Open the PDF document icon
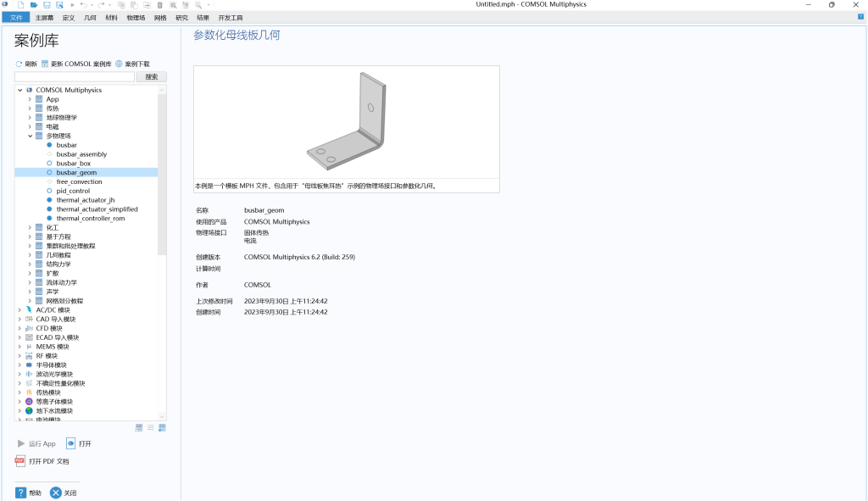 tap(20, 461)
